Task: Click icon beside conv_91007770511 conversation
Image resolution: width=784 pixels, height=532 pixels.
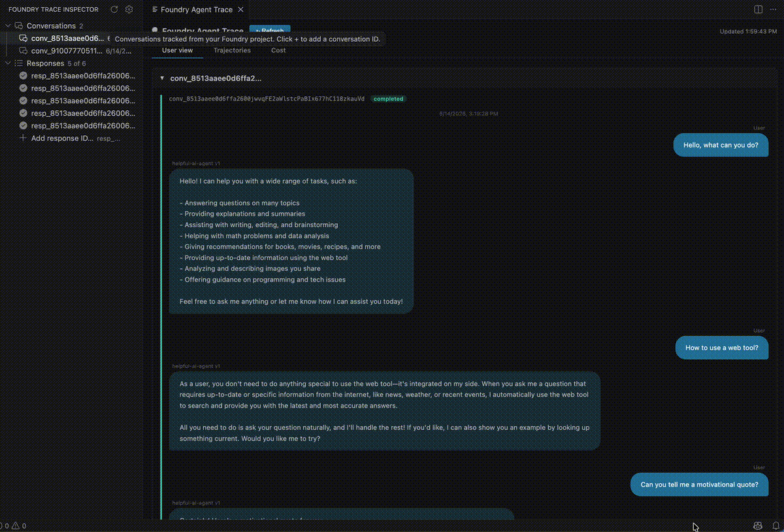Action: pyautogui.click(x=24, y=51)
